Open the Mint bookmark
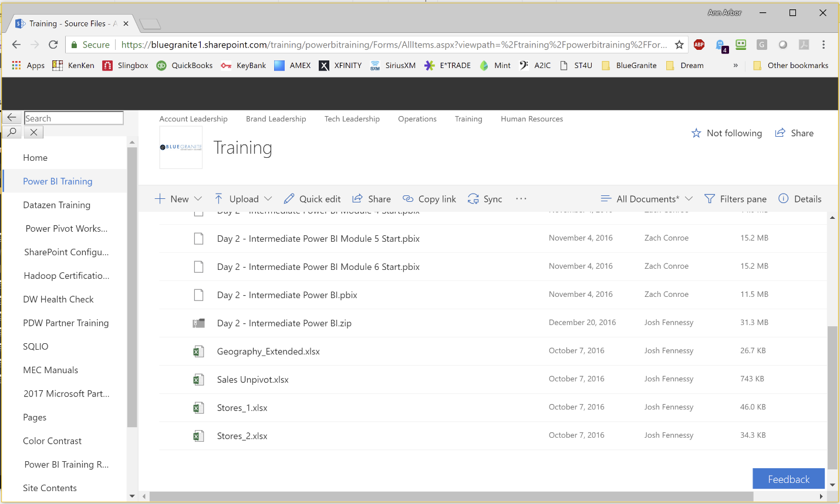Image resolution: width=840 pixels, height=504 pixels. pos(495,65)
